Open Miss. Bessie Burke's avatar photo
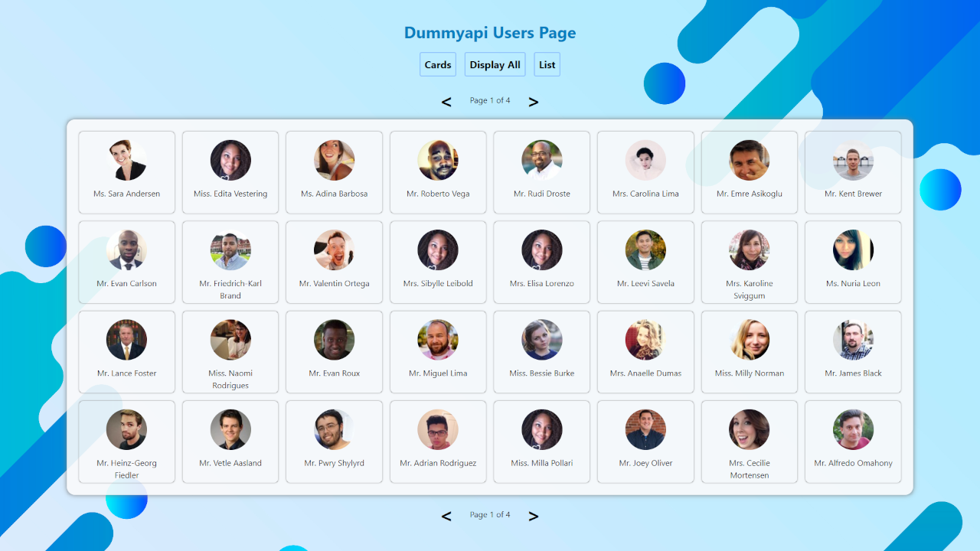Image resolution: width=980 pixels, height=551 pixels. pyautogui.click(x=542, y=340)
